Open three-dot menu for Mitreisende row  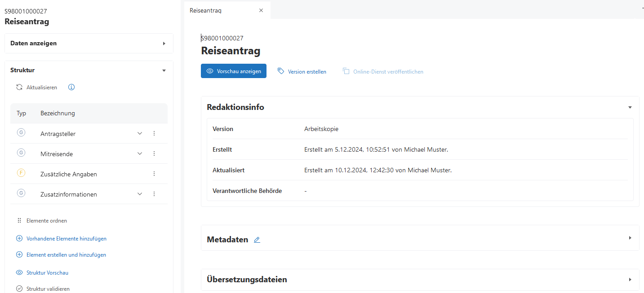point(154,153)
